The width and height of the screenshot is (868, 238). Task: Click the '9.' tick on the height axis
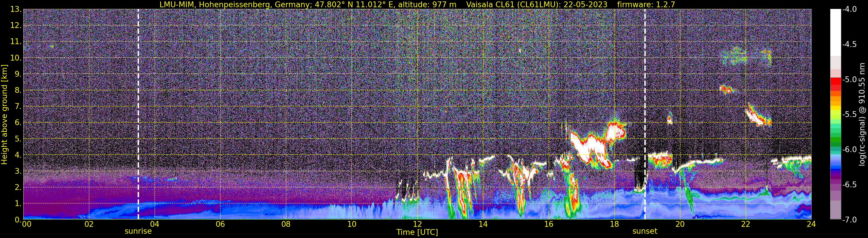click(x=18, y=74)
